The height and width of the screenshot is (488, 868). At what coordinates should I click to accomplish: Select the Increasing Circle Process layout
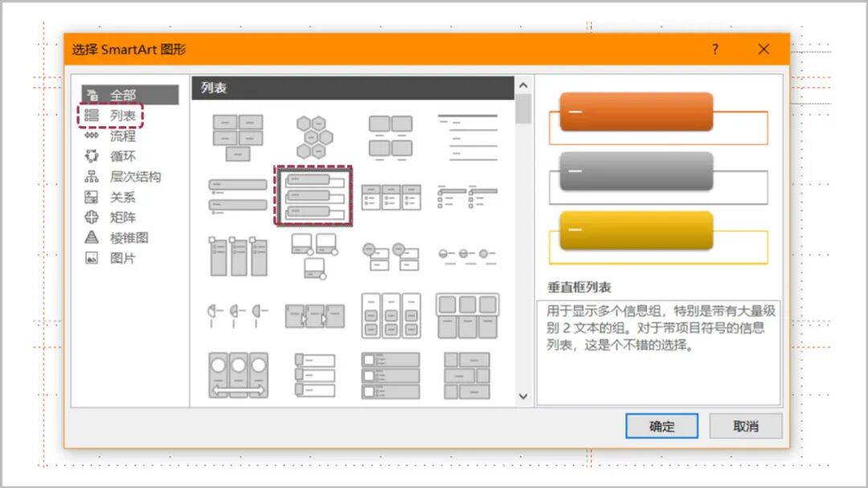(467, 255)
